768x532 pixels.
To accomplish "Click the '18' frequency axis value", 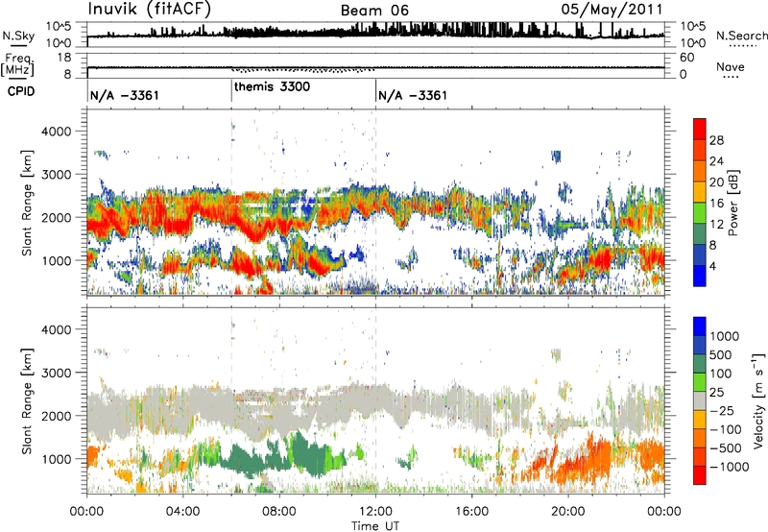I will coord(63,58).
